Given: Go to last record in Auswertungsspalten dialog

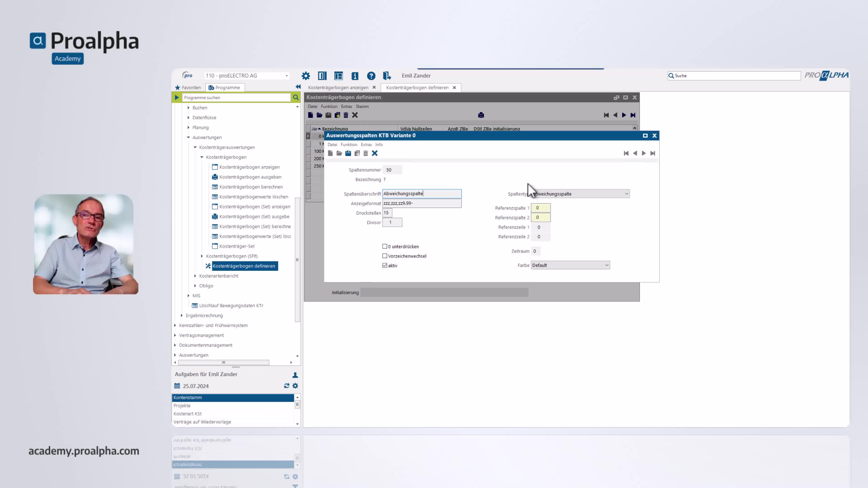Looking at the screenshot, I should coord(653,153).
